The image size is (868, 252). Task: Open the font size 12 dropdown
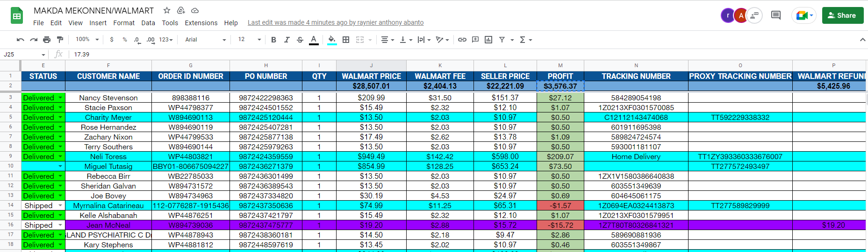(249, 40)
